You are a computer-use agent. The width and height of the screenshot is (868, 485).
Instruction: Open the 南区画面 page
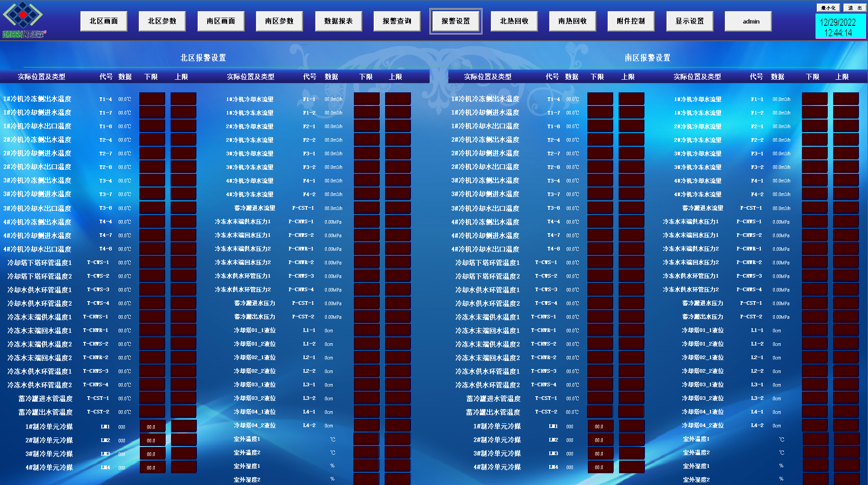click(221, 21)
